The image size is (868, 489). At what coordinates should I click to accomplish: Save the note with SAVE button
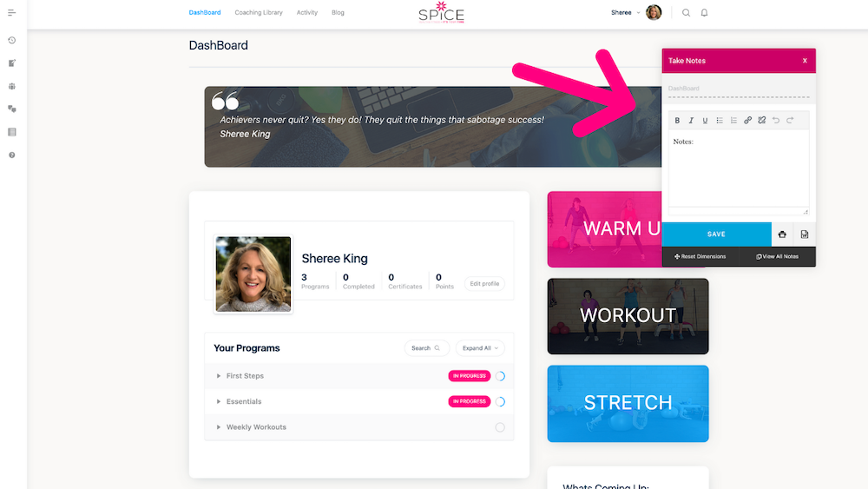click(716, 235)
